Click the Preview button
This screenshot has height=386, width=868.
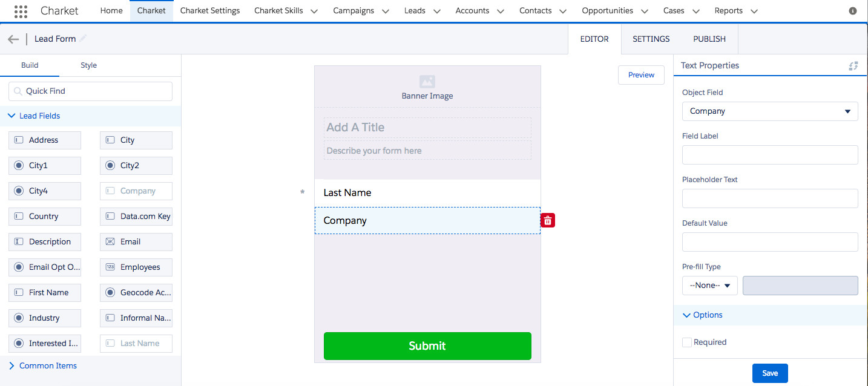click(641, 75)
